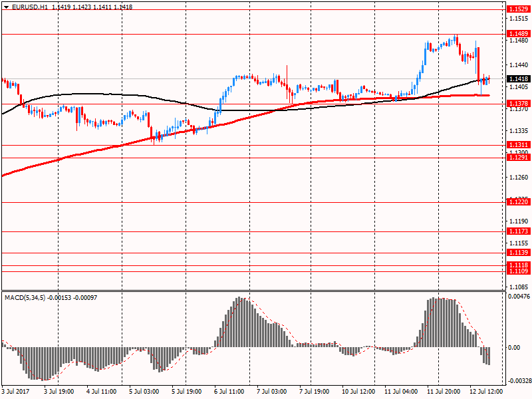Select the red 1.1311 price tag
Image resolution: width=532 pixels, height=399 pixels.
pos(518,144)
